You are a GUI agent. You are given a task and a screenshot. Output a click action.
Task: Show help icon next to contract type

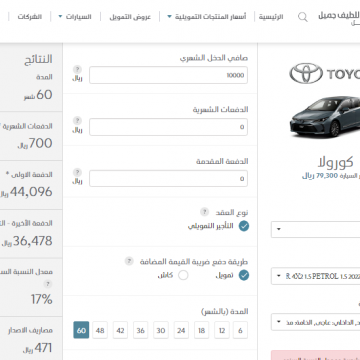(204, 212)
